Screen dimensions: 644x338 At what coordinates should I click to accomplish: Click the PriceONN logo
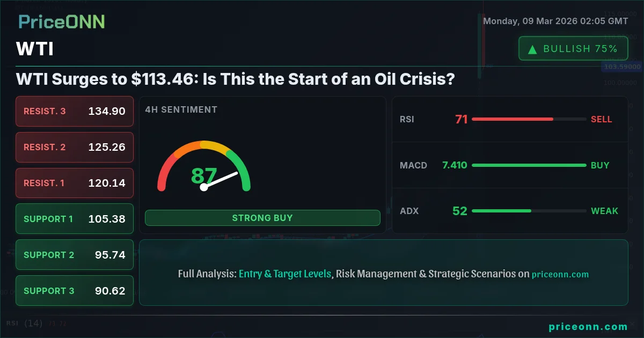62,22
